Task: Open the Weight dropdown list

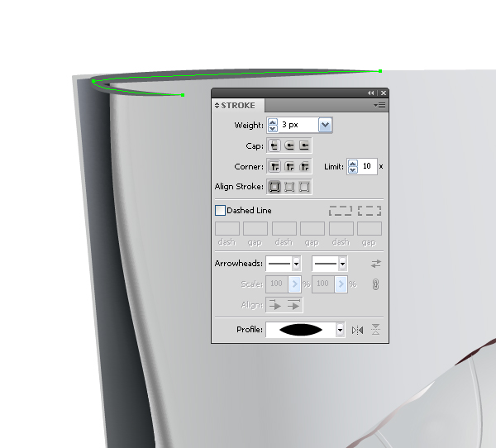Action: pyautogui.click(x=325, y=125)
